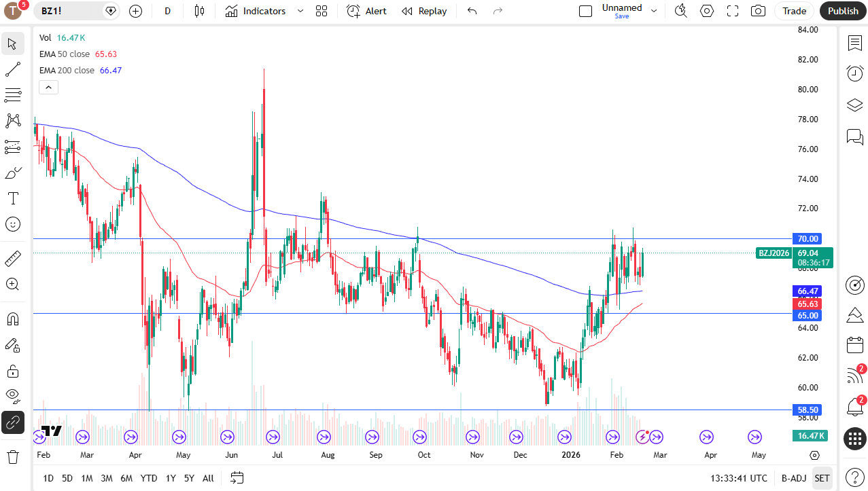The width and height of the screenshot is (868, 491).
Task: Open indicator templates grid
Action: 322,11
